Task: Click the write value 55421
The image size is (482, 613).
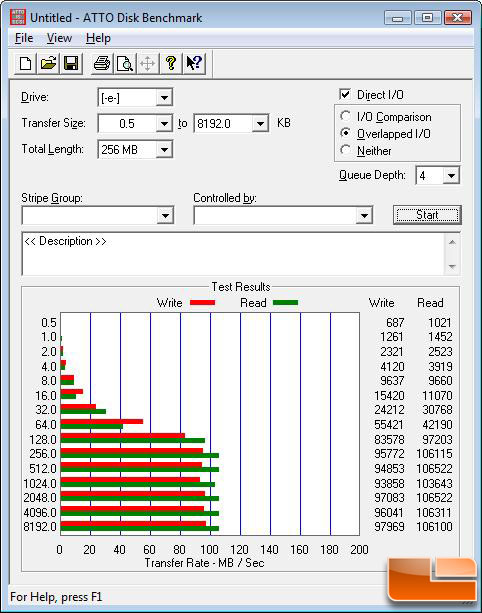Action: pos(389,425)
